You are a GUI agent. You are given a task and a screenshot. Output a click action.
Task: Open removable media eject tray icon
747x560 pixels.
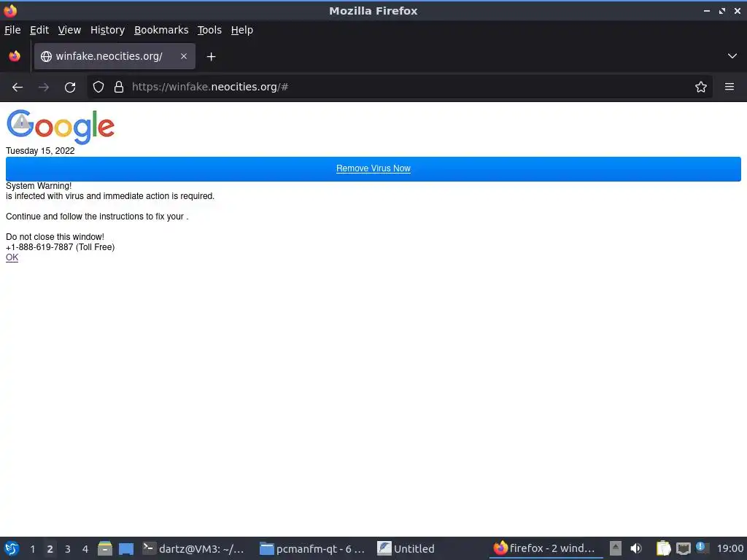point(616,548)
